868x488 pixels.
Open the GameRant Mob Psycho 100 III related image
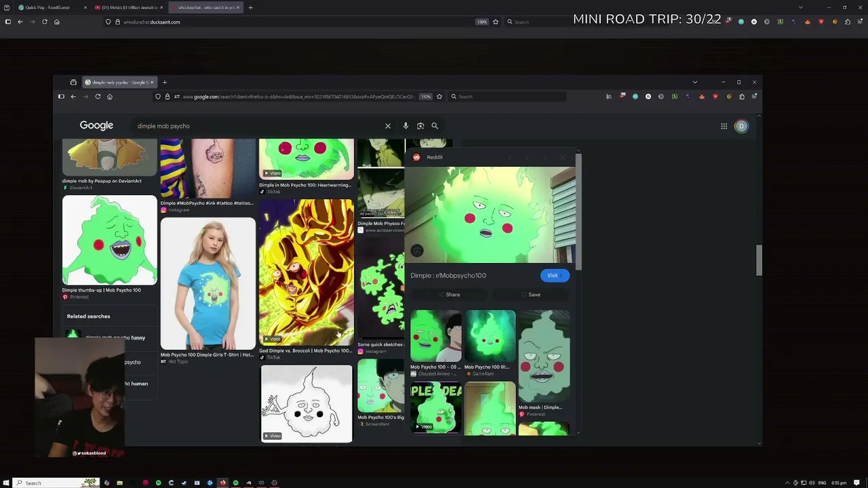(490, 337)
